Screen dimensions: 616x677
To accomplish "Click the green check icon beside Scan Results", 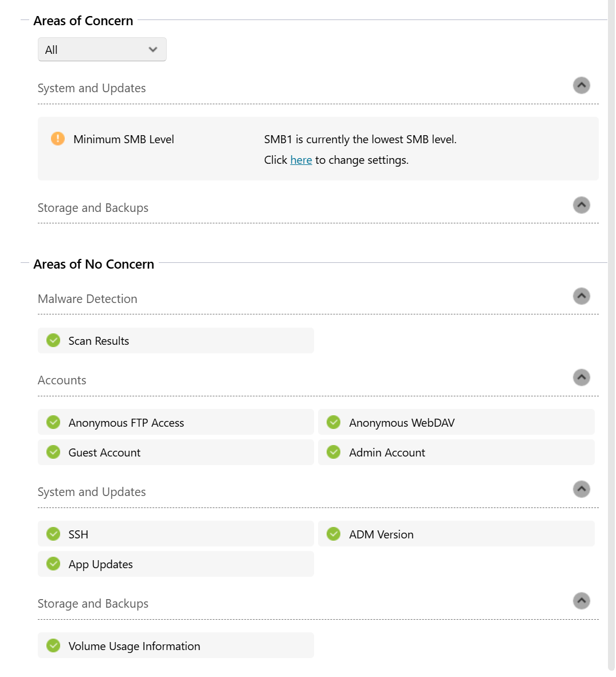I will pyautogui.click(x=53, y=340).
